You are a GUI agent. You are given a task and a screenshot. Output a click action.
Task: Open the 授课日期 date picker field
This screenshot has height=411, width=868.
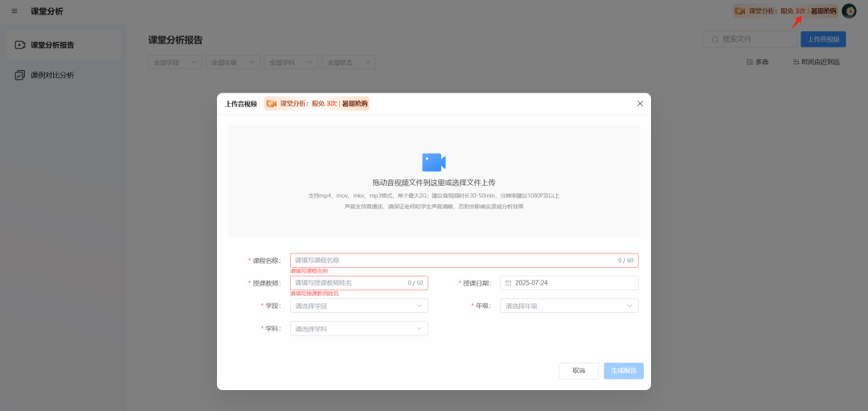coord(569,283)
